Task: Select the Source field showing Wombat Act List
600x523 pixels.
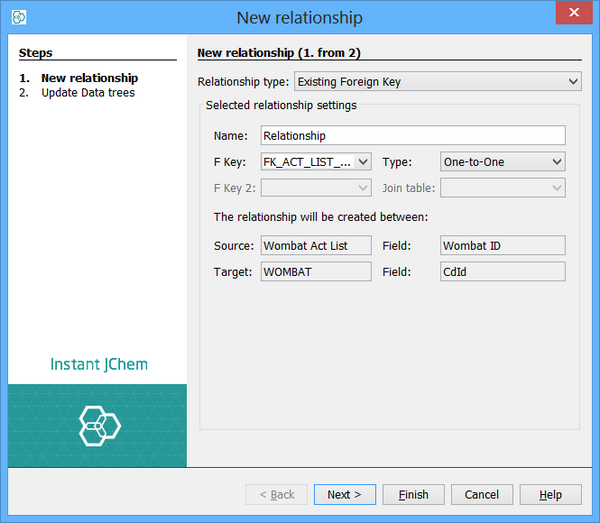Action: click(x=316, y=245)
